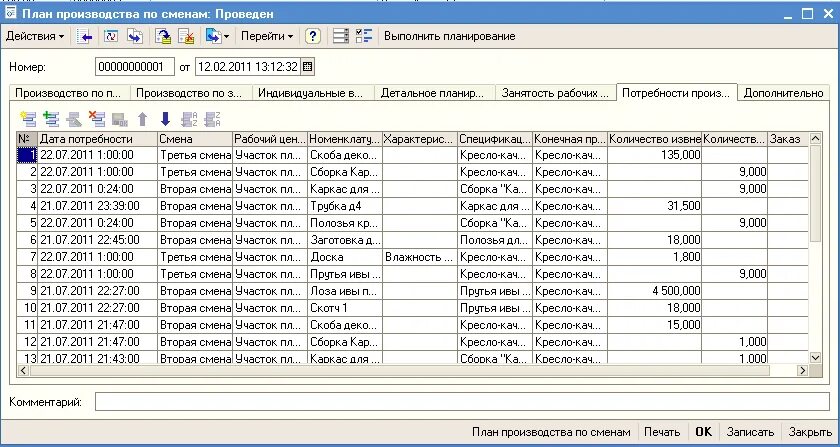Click the vertical scrollbar thumb

[815, 193]
